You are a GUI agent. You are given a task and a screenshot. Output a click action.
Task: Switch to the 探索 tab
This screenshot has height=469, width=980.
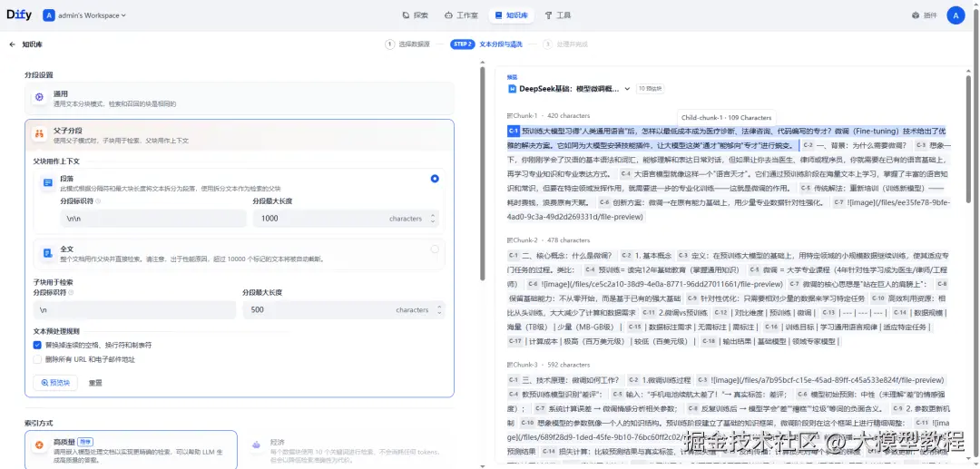tap(415, 15)
